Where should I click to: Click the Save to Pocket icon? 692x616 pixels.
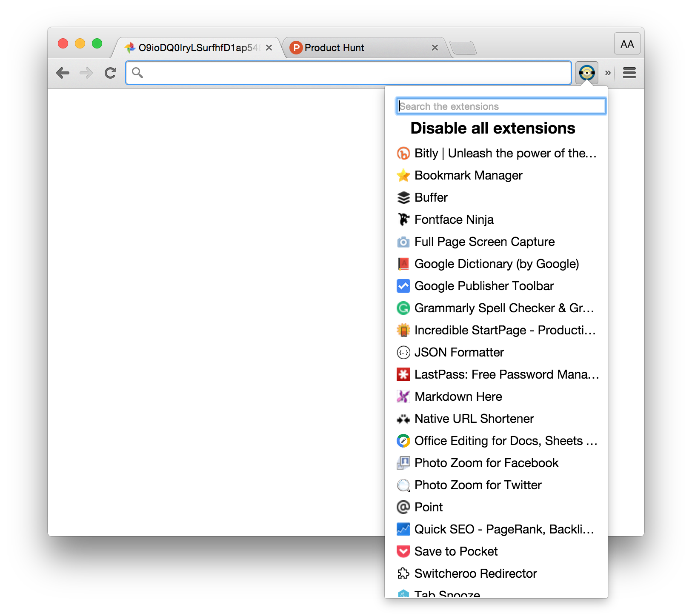click(x=403, y=551)
